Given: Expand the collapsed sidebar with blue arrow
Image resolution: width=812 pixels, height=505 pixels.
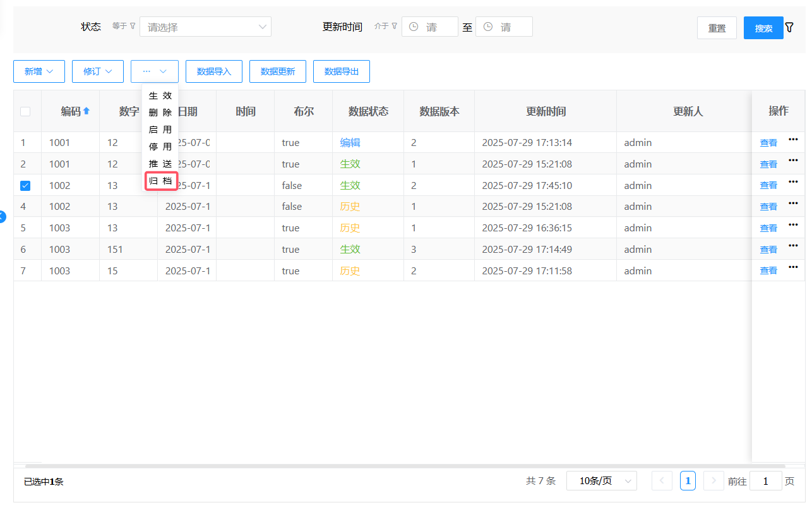Looking at the screenshot, I should (x=2, y=217).
